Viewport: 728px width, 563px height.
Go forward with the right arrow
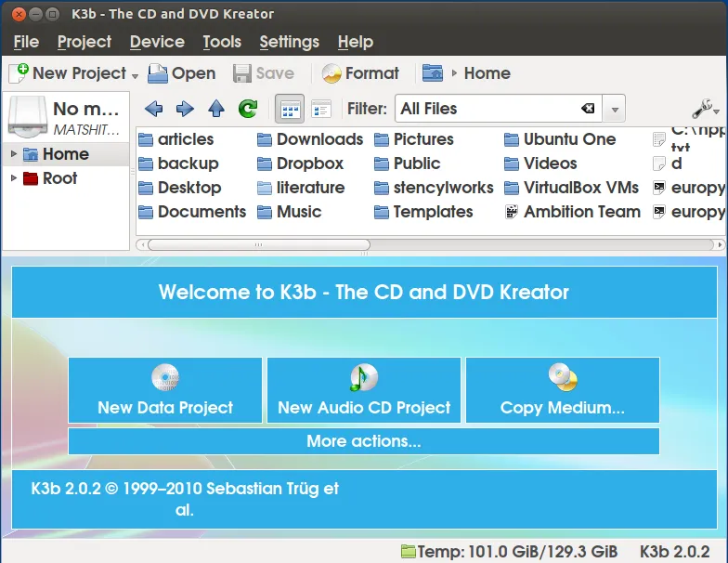(185, 109)
